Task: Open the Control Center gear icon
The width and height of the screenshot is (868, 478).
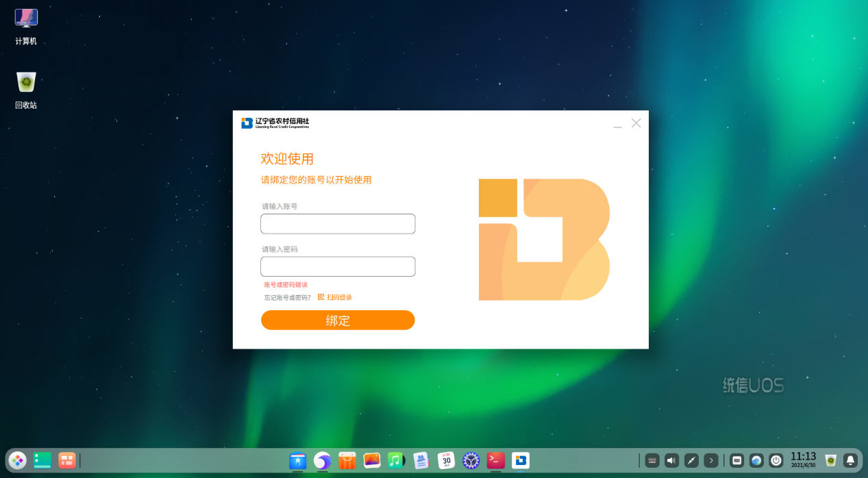Action: point(471,461)
